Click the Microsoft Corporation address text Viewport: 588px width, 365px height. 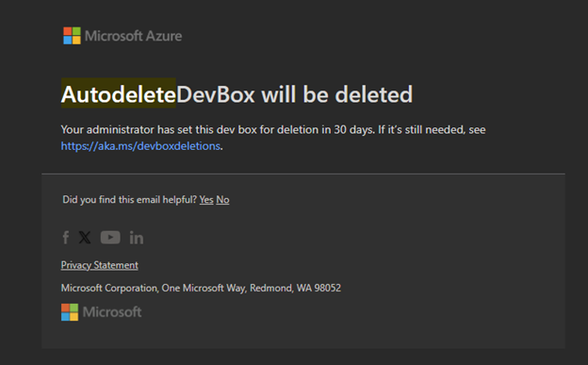point(201,288)
